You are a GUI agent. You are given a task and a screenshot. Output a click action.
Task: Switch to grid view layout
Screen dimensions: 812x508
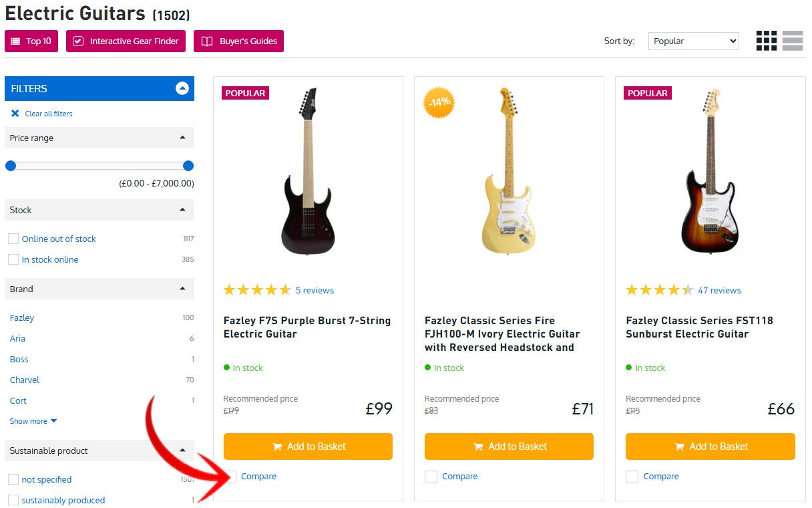(x=765, y=40)
